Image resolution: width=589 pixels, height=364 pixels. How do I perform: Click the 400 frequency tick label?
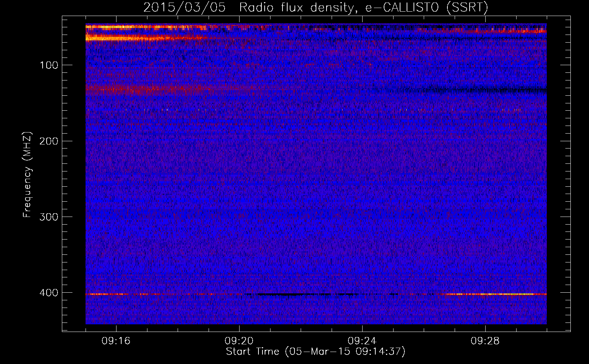click(49, 292)
